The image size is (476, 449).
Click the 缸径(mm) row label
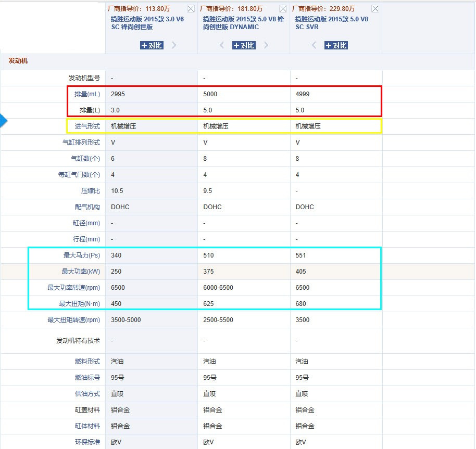click(86, 223)
